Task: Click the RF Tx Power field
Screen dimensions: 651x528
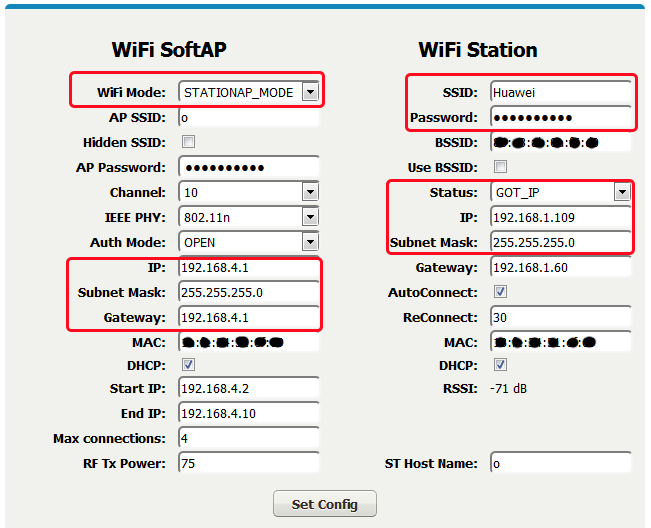Action: (x=249, y=463)
